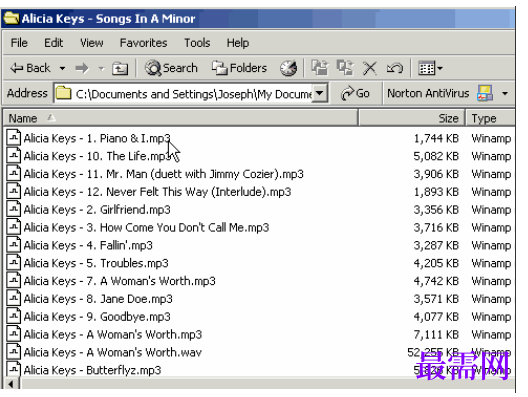Click the 7,111 KB size value
The height and width of the screenshot is (397, 528).
coord(436,335)
